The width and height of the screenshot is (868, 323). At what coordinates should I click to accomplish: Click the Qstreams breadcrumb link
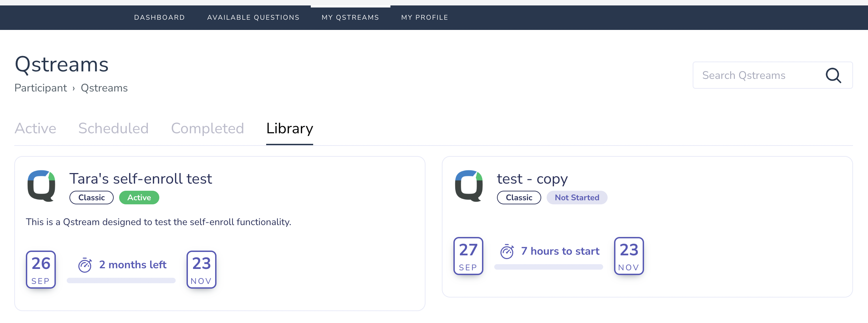pos(104,88)
